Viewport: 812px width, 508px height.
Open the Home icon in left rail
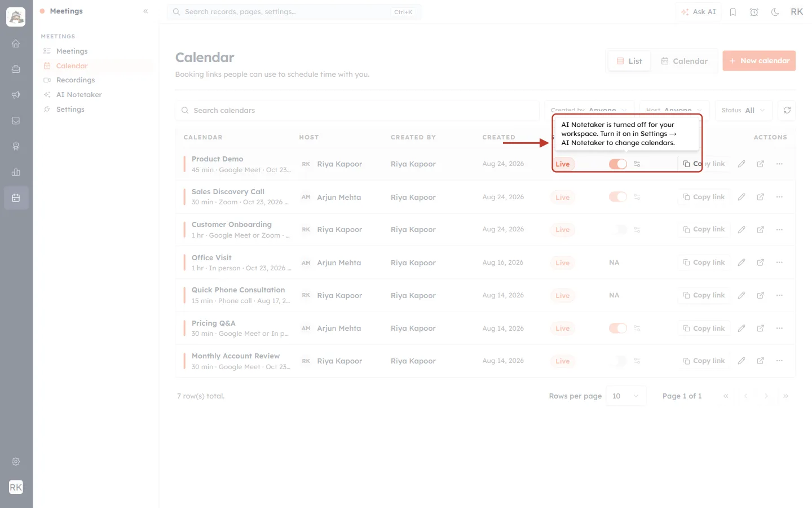click(x=16, y=43)
